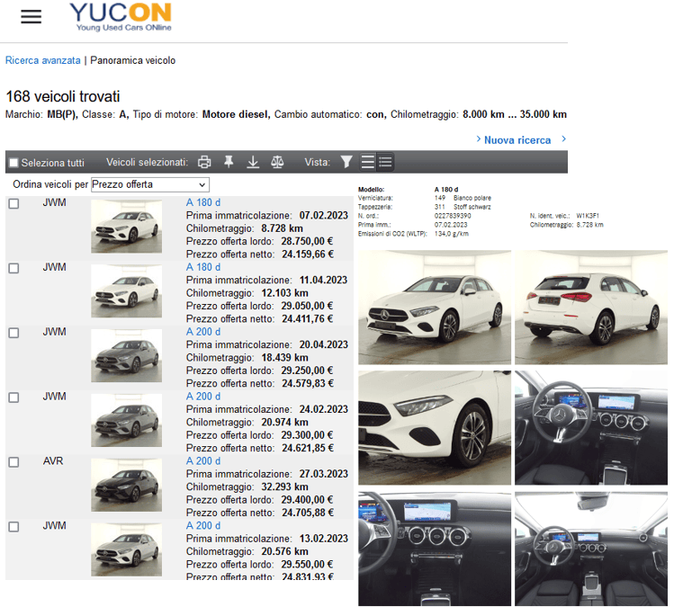Open A 200 d listing registered 13.02.2023

tap(202, 526)
